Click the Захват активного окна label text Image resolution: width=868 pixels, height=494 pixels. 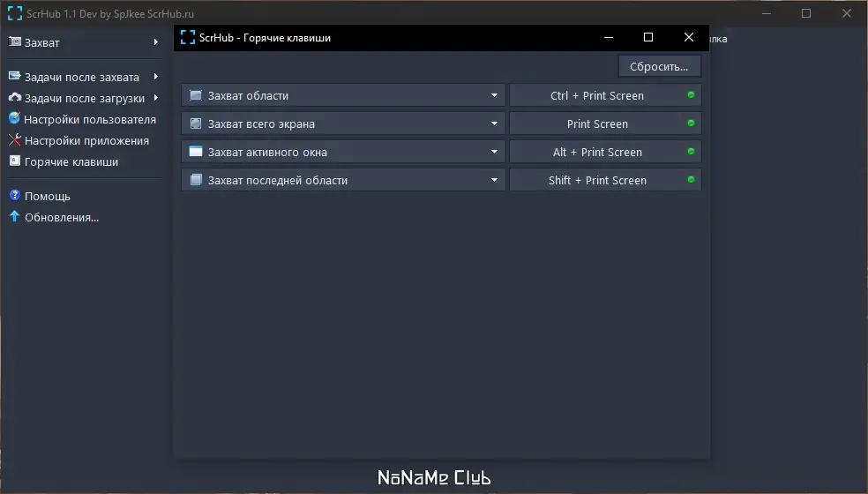pyautogui.click(x=267, y=153)
